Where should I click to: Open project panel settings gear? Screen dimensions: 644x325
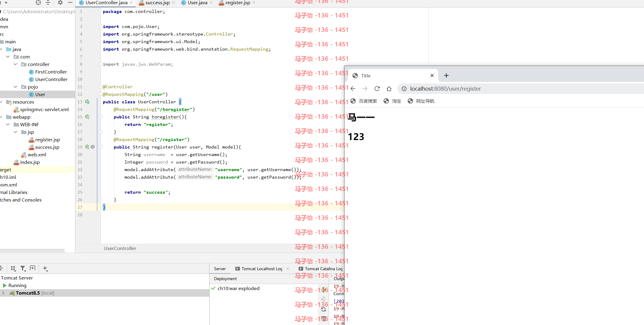60,3
